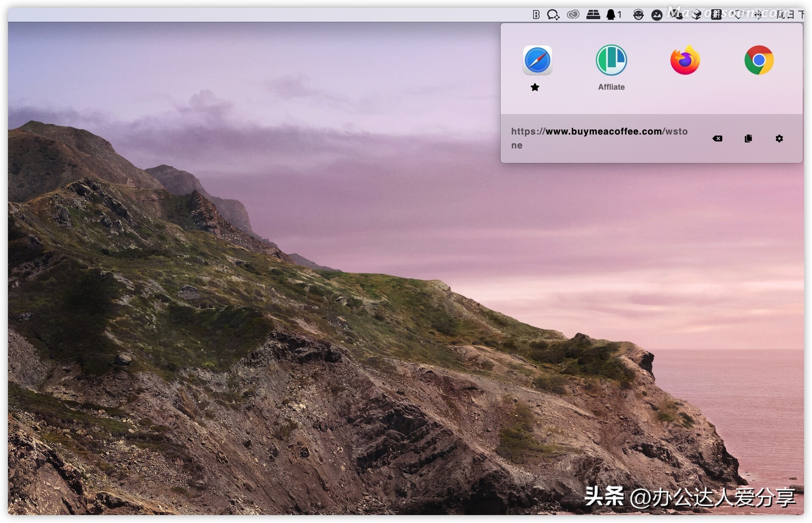The image size is (812, 523).
Task: Click the chat bubble menu bar icon
Action: tap(554, 14)
